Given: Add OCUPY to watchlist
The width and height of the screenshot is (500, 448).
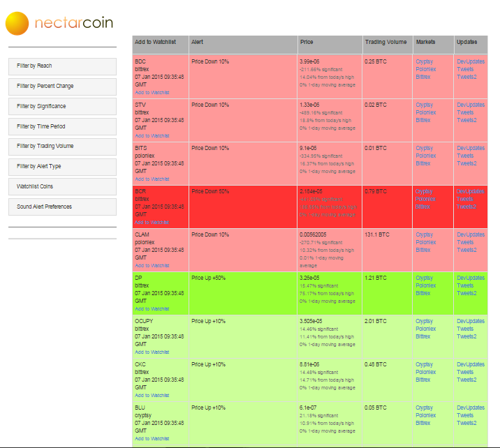Looking at the screenshot, I should (x=152, y=352).
